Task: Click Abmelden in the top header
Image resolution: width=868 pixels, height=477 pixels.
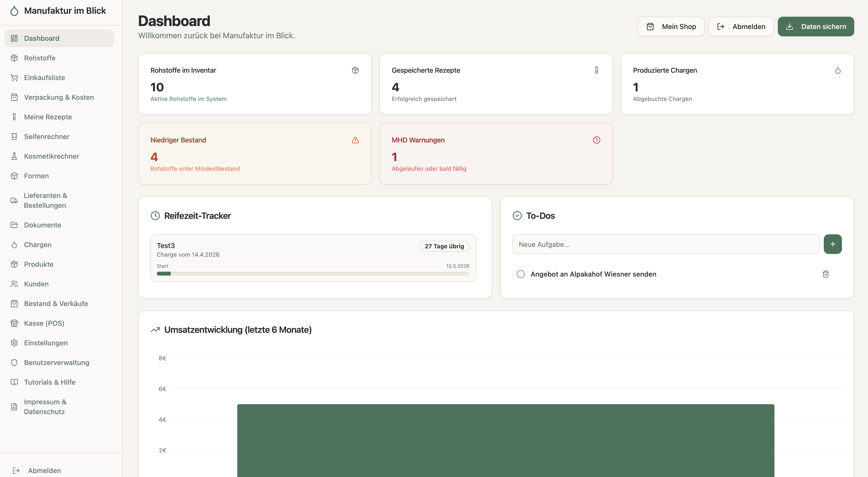Action: click(x=741, y=27)
